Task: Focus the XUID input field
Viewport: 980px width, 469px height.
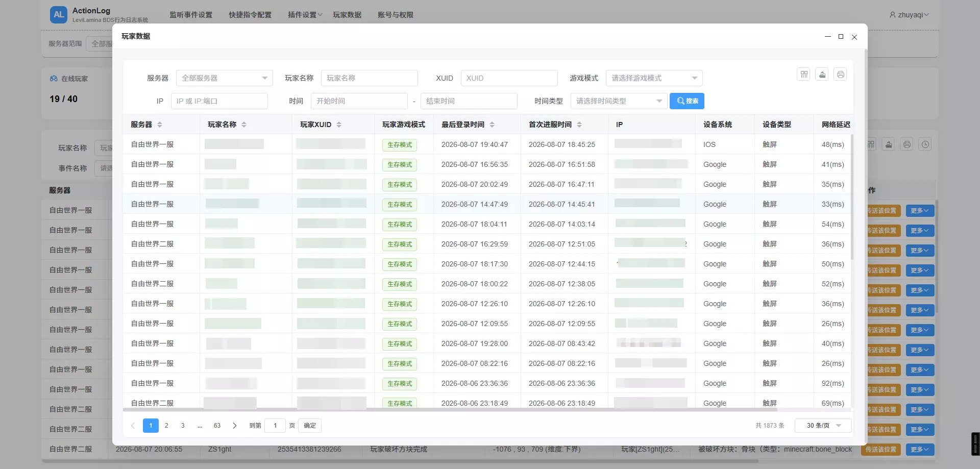Action: 509,78
